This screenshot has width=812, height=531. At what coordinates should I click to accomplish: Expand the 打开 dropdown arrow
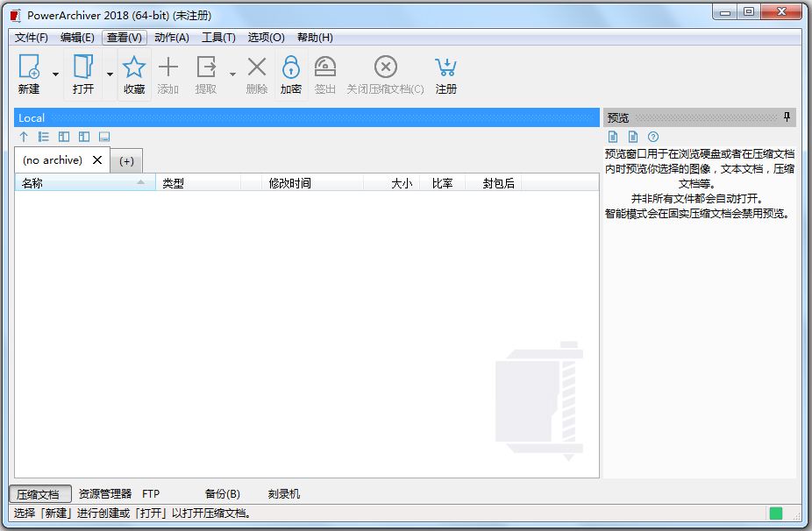click(x=110, y=74)
